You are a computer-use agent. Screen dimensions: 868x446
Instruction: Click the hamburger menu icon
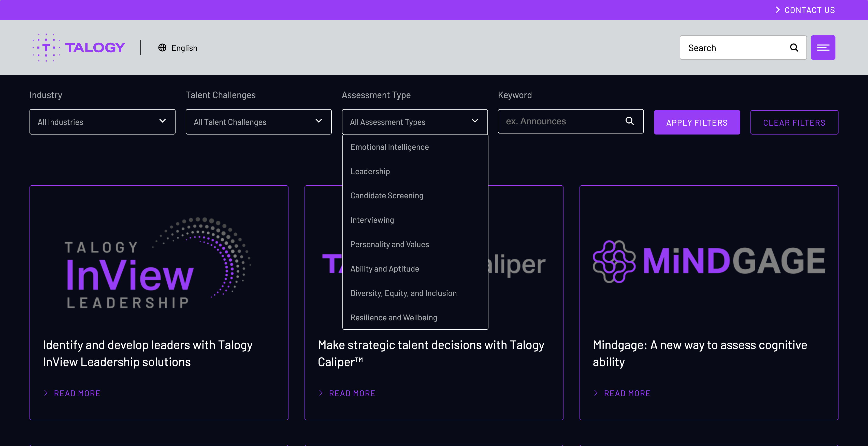coord(823,47)
